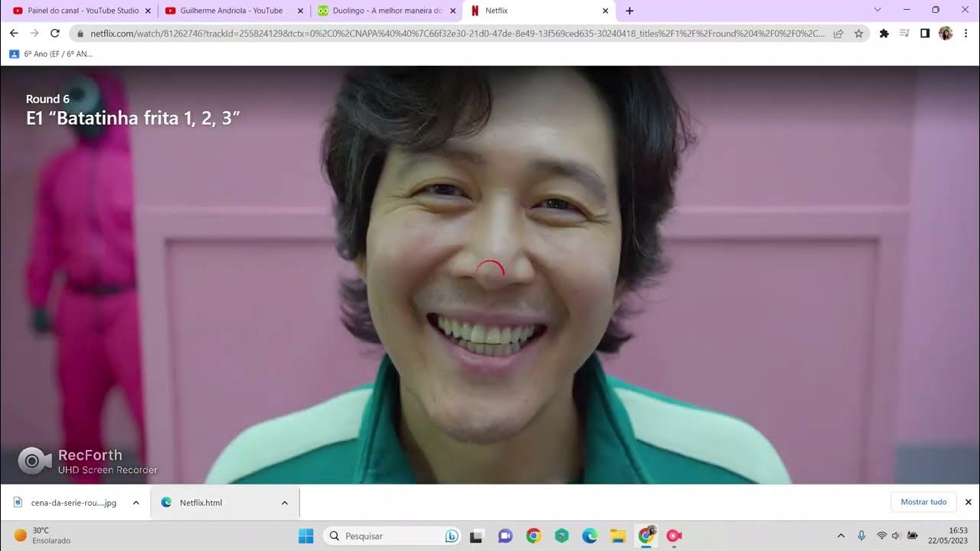
Task: Close the YouTube Studio tab
Action: [148, 11]
